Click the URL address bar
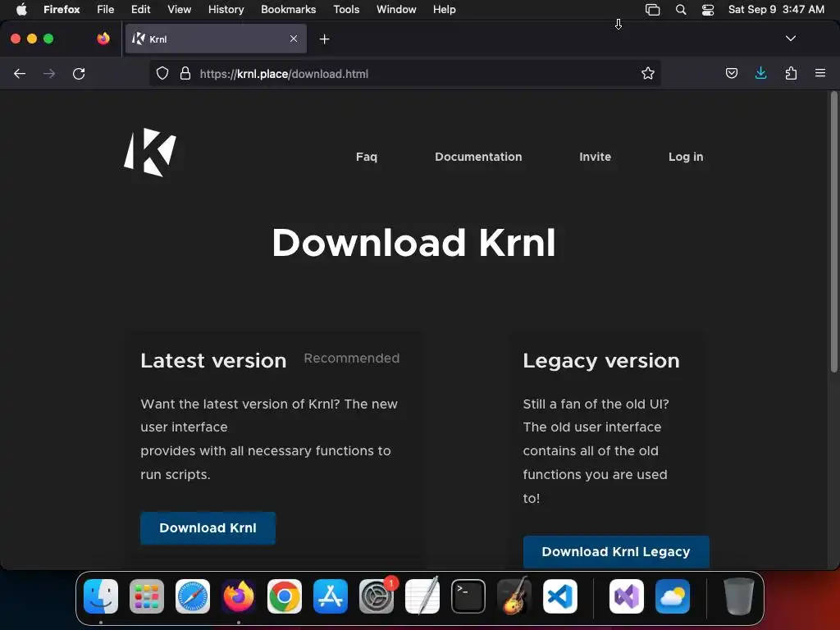This screenshot has width=840, height=630. point(404,73)
